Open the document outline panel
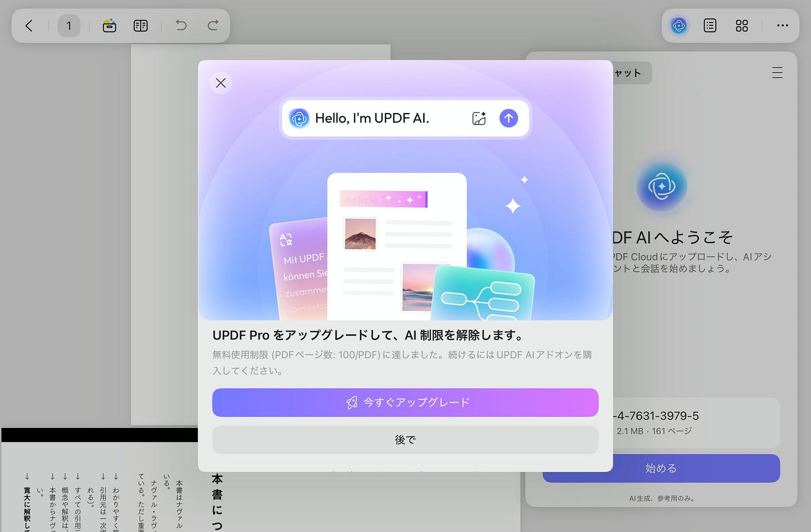The width and height of the screenshot is (811, 532). point(710,26)
